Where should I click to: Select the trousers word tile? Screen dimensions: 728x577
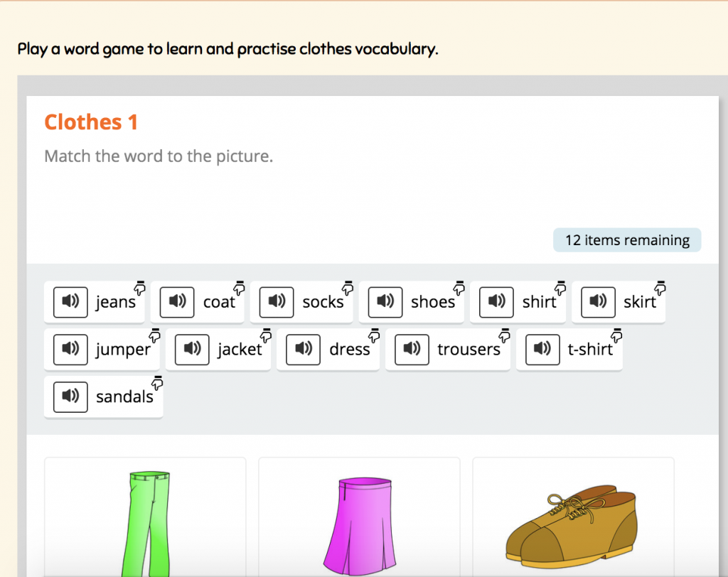448,349
